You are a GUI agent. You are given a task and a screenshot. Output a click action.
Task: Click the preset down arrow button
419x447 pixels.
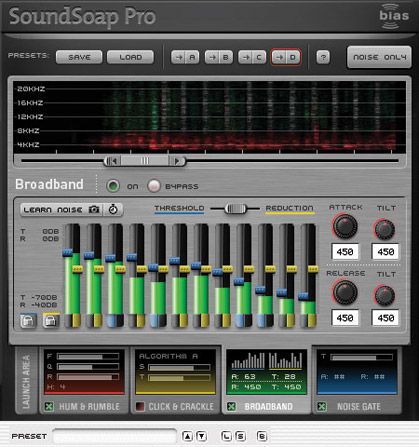click(202, 436)
